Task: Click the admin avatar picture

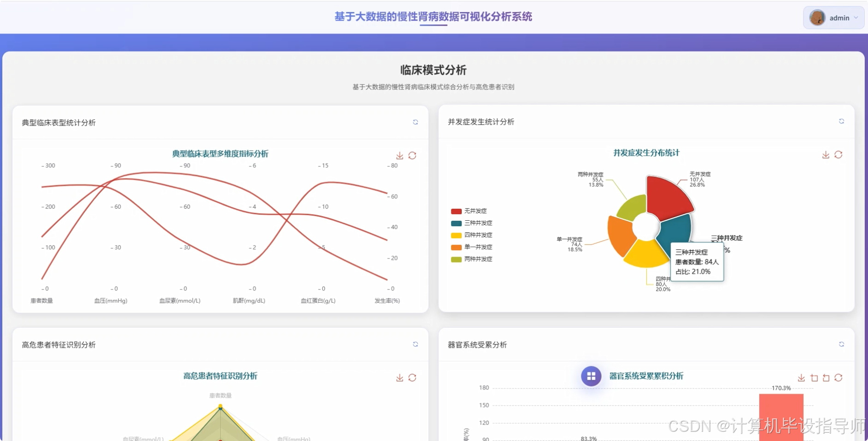Action: tap(817, 18)
